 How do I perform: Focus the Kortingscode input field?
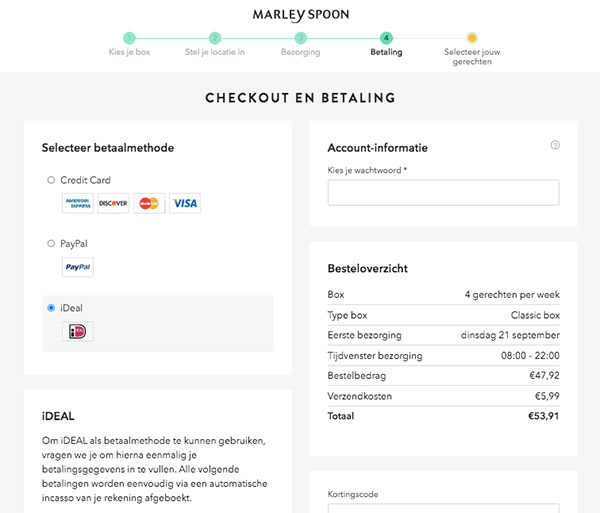pos(443,508)
